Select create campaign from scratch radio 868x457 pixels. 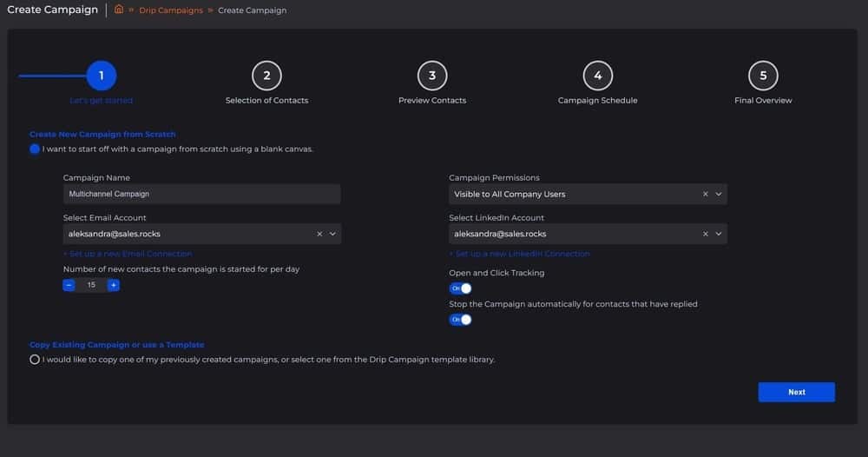coord(35,149)
